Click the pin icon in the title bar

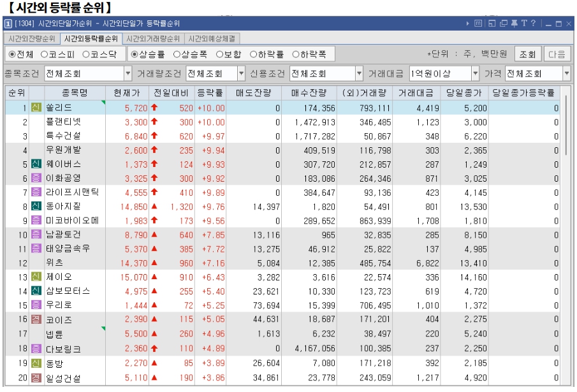coord(515,24)
